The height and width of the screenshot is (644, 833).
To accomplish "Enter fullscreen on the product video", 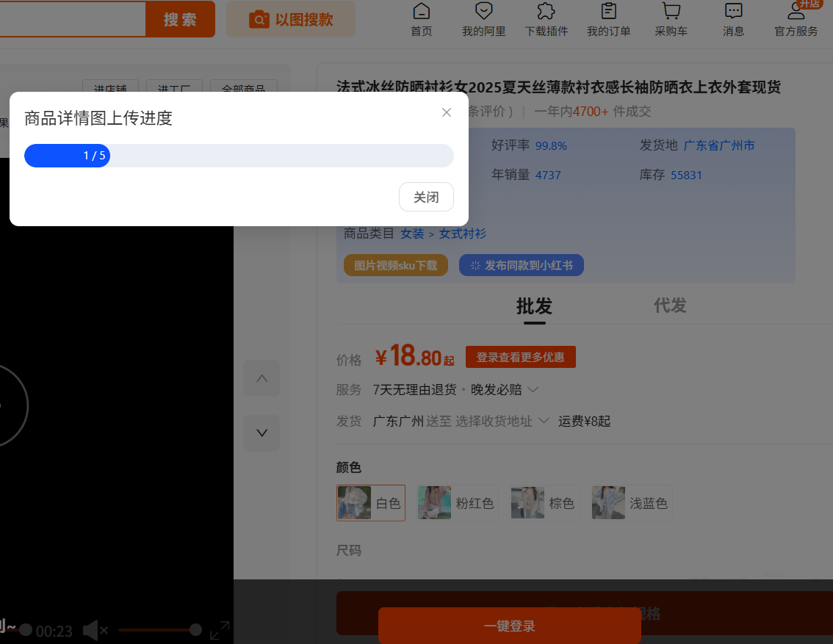I will pos(220,629).
